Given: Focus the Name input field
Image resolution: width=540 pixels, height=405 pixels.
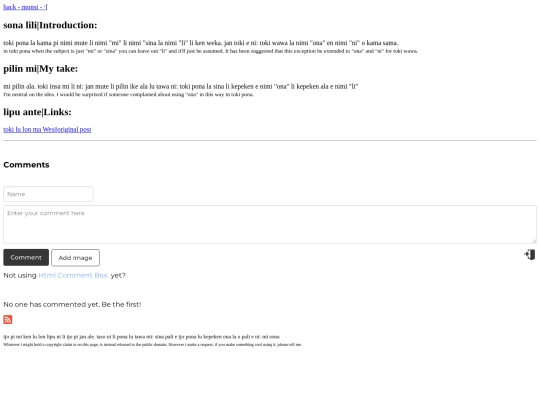Looking at the screenshot, I should tap(48, 194).
